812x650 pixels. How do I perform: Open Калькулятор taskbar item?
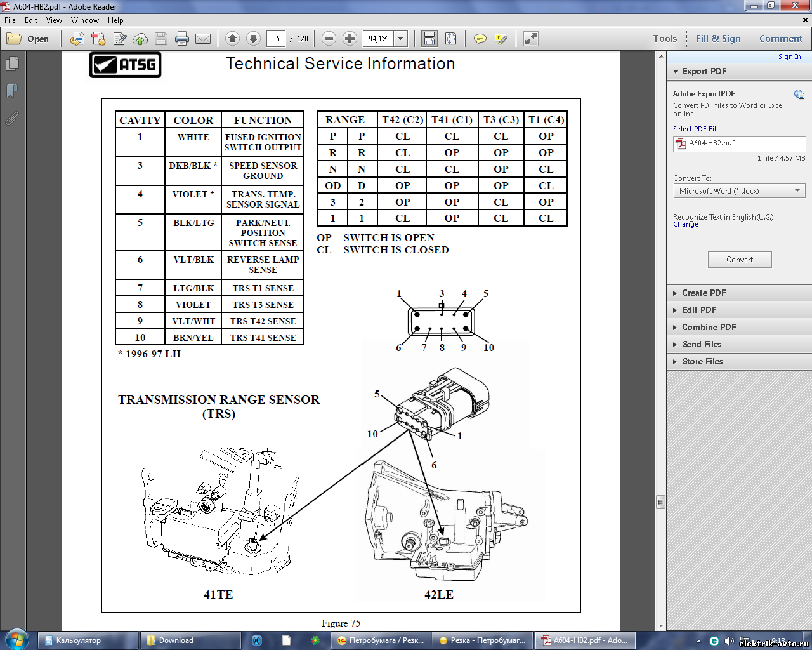point(88,640)
